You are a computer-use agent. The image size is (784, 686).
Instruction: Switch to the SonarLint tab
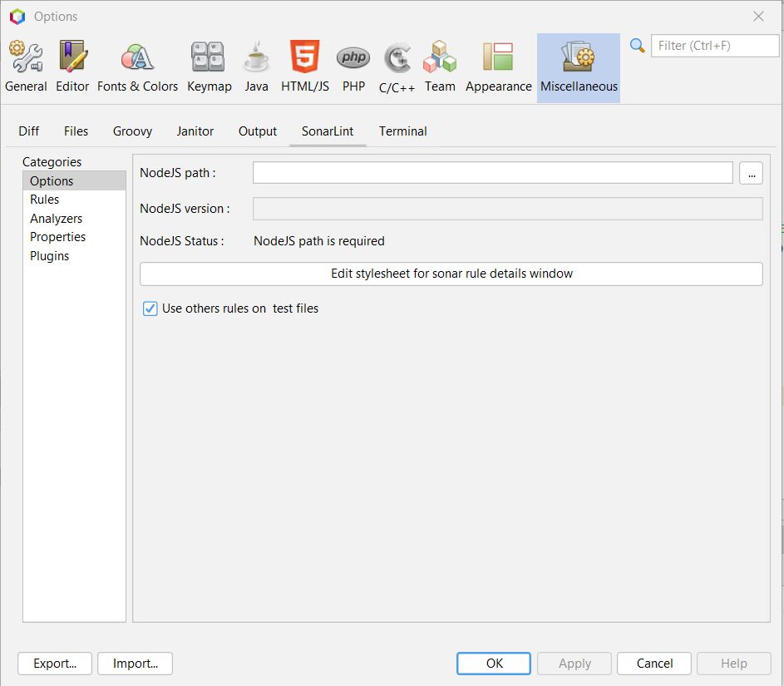tap(328, 131)
